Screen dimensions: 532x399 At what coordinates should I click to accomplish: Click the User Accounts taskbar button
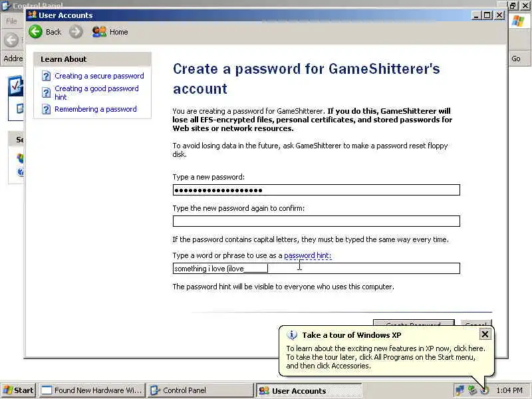[x=309, y=390]
